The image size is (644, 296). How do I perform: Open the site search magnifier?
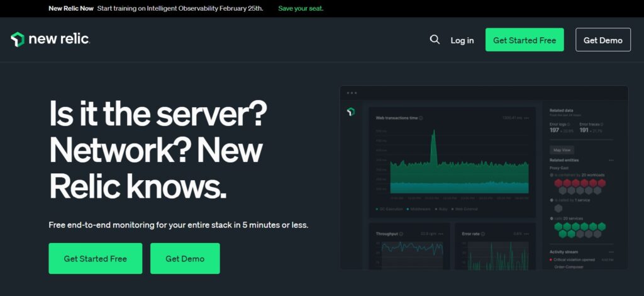coord(435,40)
